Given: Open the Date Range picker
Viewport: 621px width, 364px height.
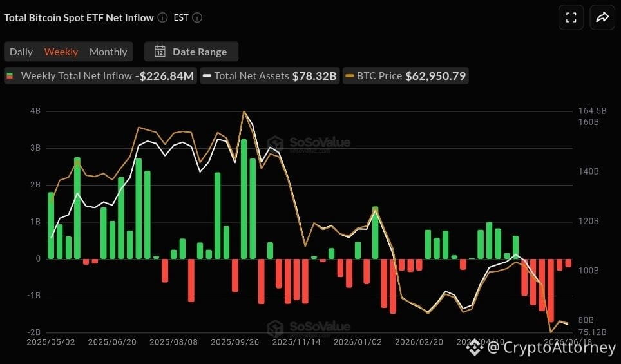Looking at the screenshot, I should (191, 52).
